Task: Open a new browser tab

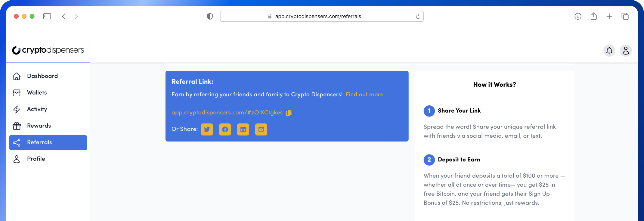Action: [609, 16]
